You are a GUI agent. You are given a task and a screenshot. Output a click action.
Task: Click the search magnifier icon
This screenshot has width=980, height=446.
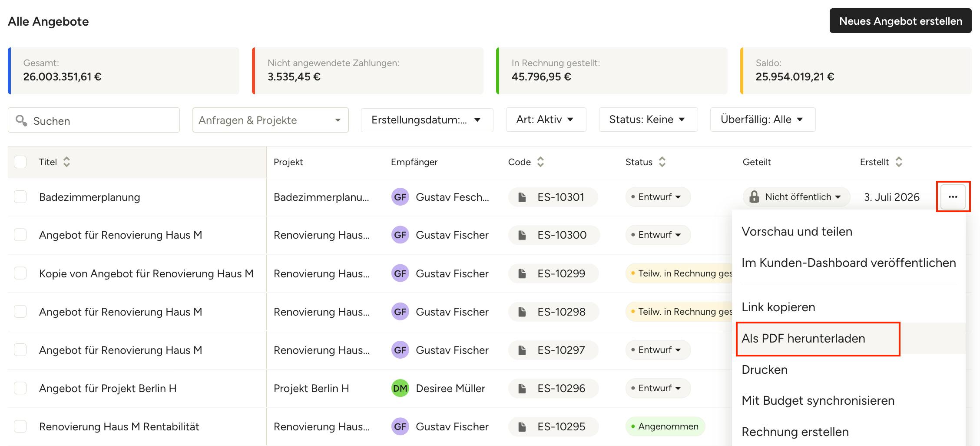pyautogui.click(x=21, y=120)
